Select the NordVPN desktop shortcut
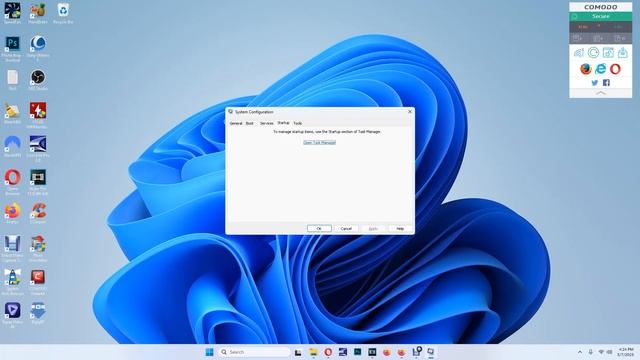Image resolution: width=640 pixels, height=360 pixels. click(12, 147)
